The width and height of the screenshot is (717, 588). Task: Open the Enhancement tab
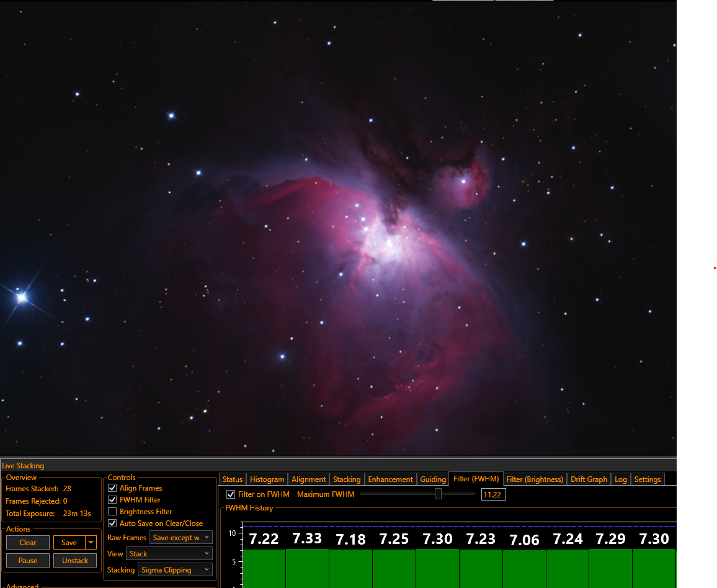[x=390, y=479]
